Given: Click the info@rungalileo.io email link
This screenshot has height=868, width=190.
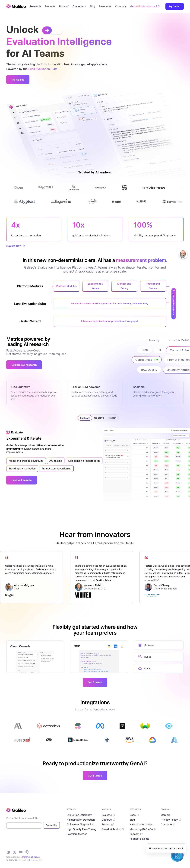Looking at the screenshot, I should tap(30, 857).
